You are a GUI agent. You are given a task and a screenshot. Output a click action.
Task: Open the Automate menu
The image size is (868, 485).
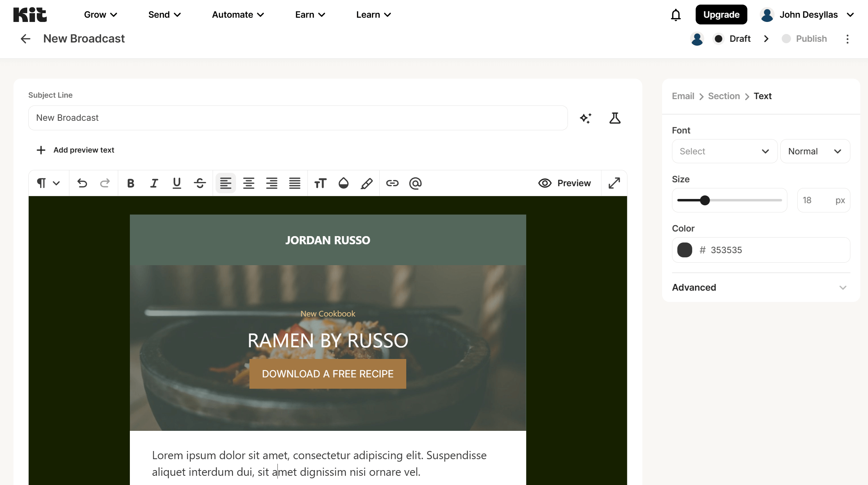(x=238, y=15)
